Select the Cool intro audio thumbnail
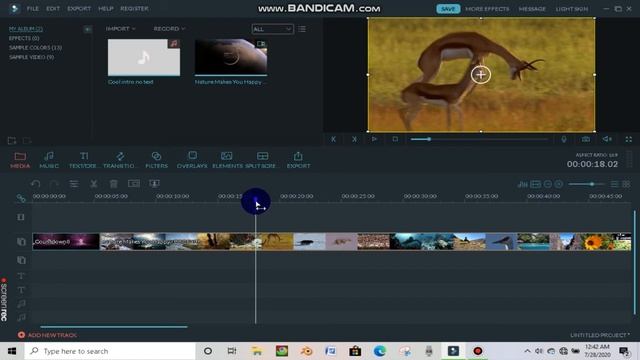This screenshot has height=360, width=640. coord(144,58)
